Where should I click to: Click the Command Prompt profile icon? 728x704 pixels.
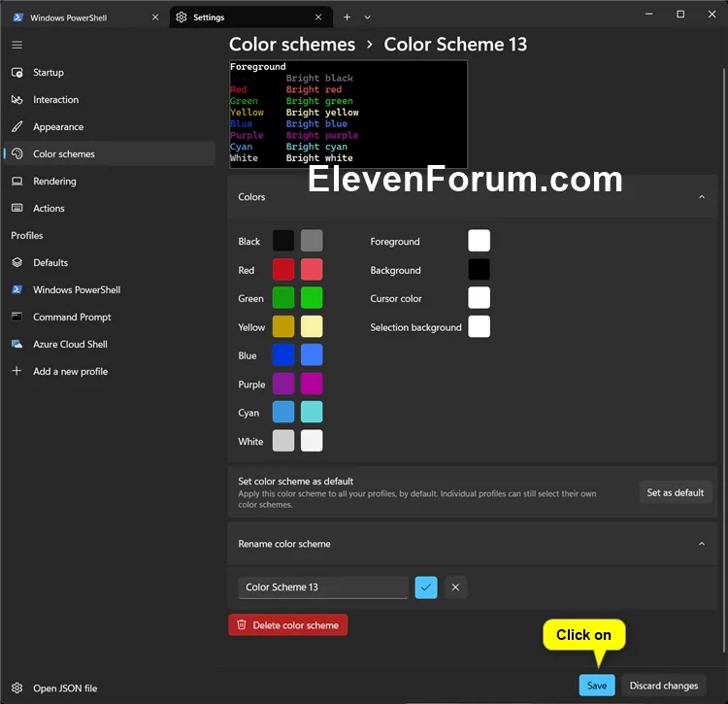[17, 317]
